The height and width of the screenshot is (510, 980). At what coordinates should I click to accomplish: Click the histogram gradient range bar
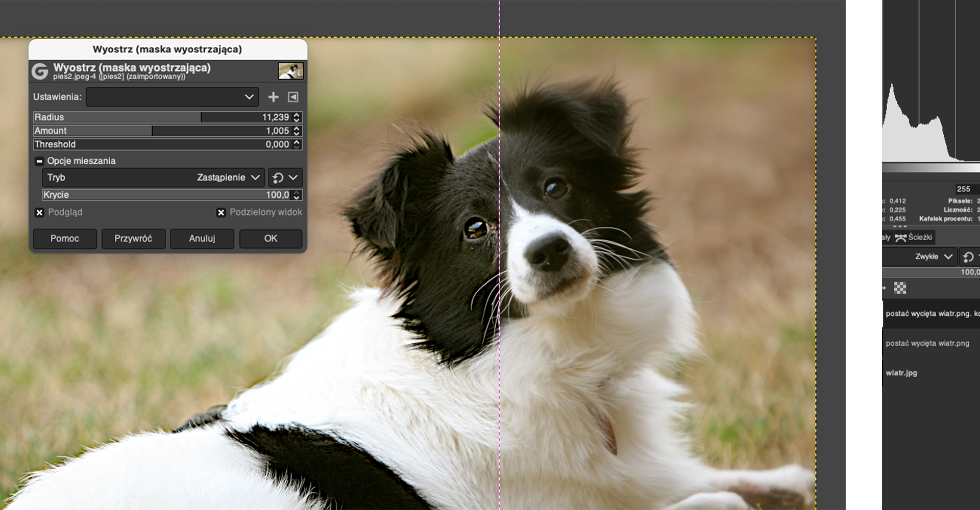pos(931,168)
